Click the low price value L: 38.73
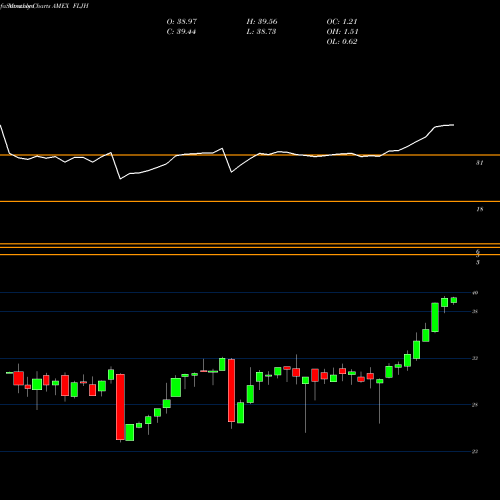Image resolution: width=500 pixels, height=500 pixels. point(261,32)
